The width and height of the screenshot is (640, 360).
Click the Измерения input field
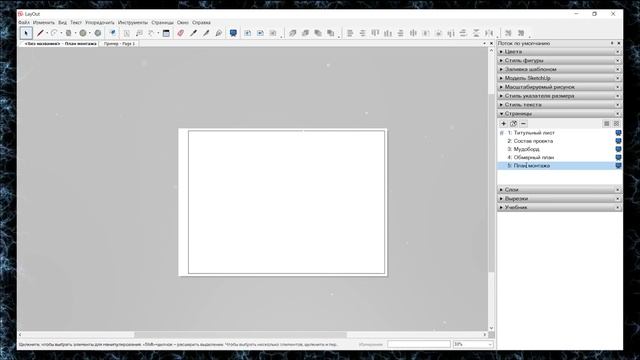coord(419,344)
